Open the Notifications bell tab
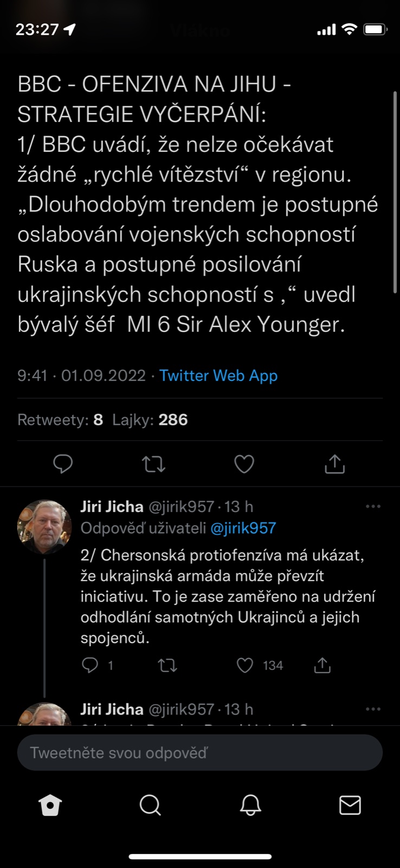The height and width of the screenshot is (868, 400). pos(250,806)
